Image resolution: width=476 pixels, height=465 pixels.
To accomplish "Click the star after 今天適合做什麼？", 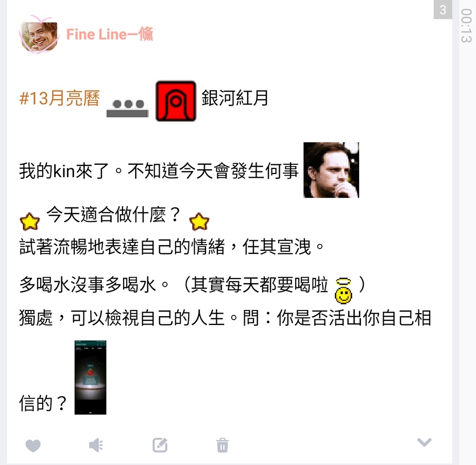I will [x=199, y=221].
